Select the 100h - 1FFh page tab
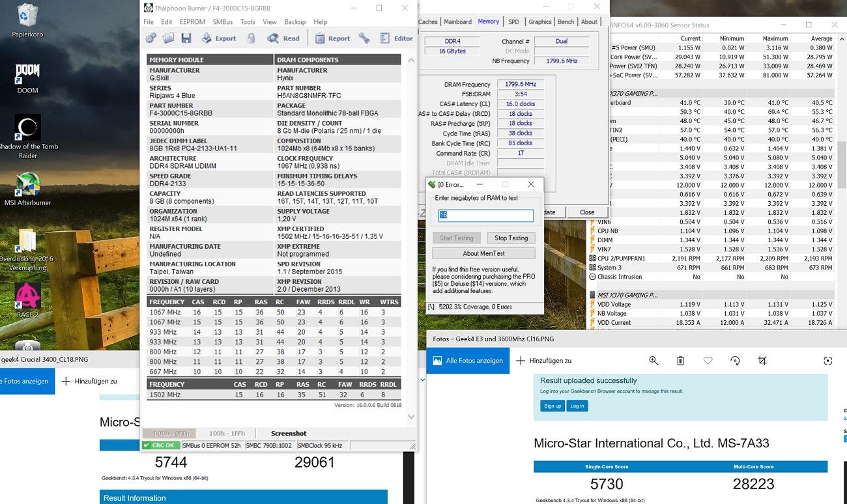Viewport: 847px width, 504px height. tap(227, 433)
